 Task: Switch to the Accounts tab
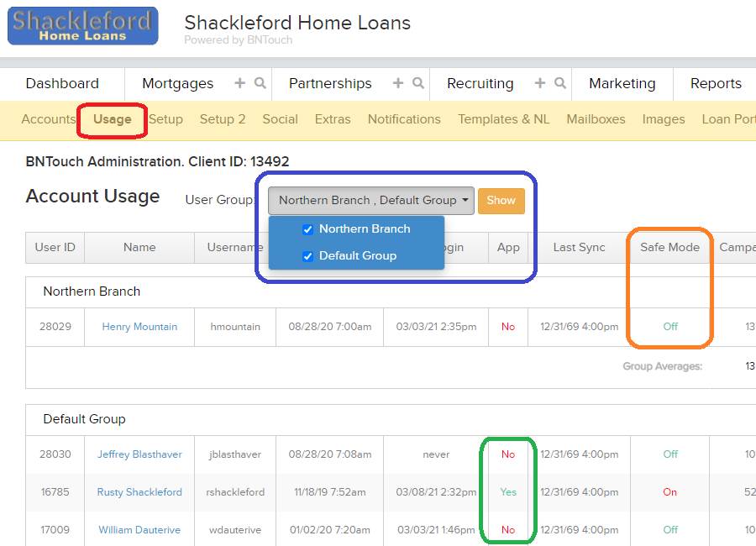pos(49,119)
